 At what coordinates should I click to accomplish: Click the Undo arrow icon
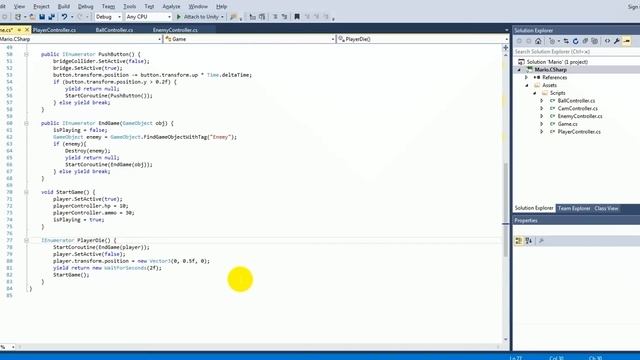[64, 17]
